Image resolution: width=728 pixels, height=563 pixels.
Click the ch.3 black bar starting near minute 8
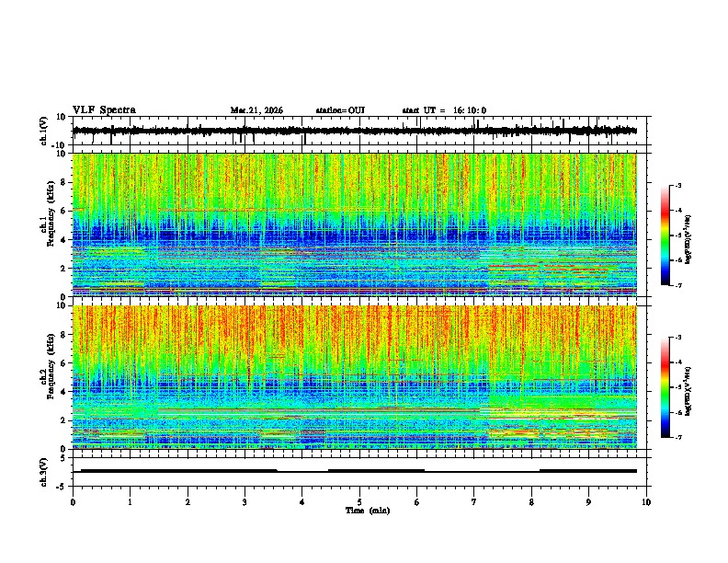pyautogui.click(x=587, y=471)
